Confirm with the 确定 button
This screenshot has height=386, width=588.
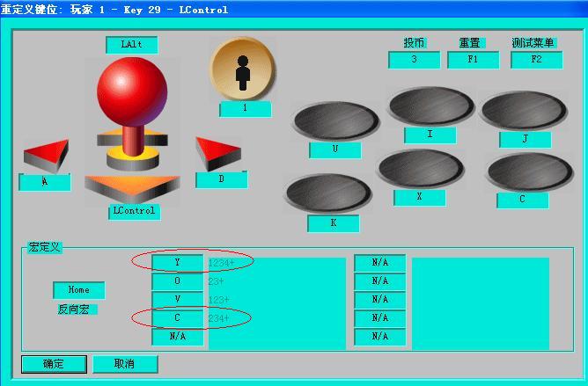coord(54,364)
